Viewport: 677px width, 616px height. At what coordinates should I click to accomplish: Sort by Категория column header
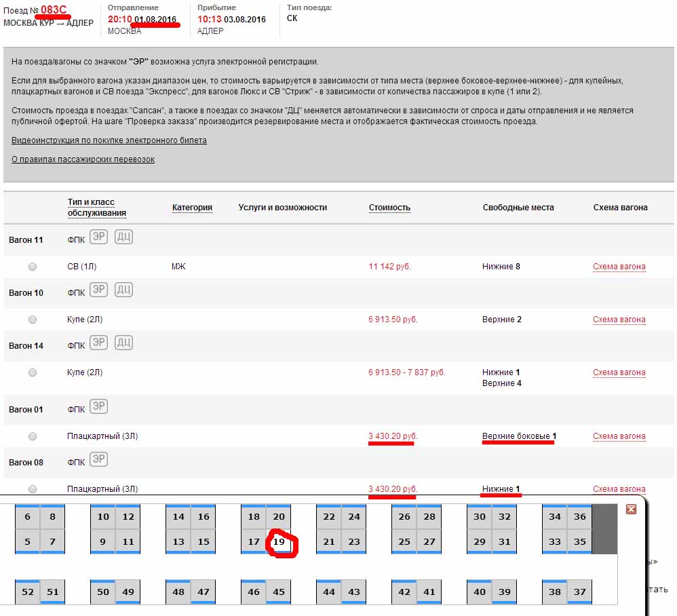point(192,208)
